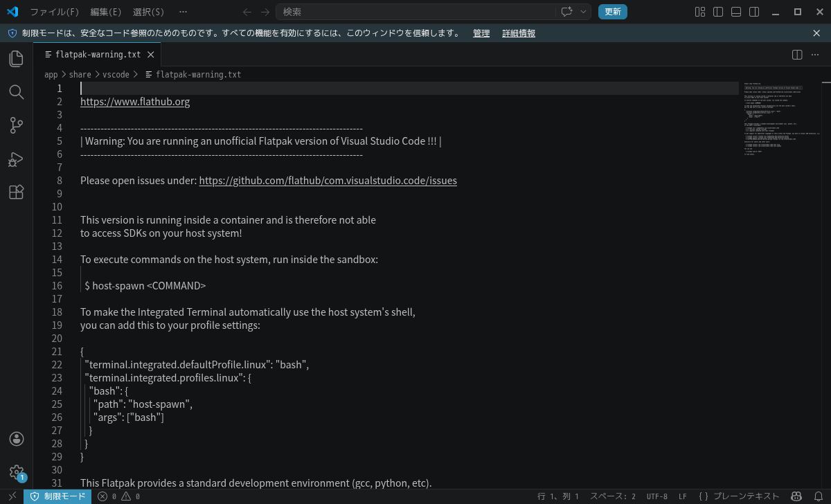Viewport: 831px width, 504px height.
Task: Place cursor in the Warning unofficial Flatpak line
Action: pyautogui.click(x=260, y=141)
